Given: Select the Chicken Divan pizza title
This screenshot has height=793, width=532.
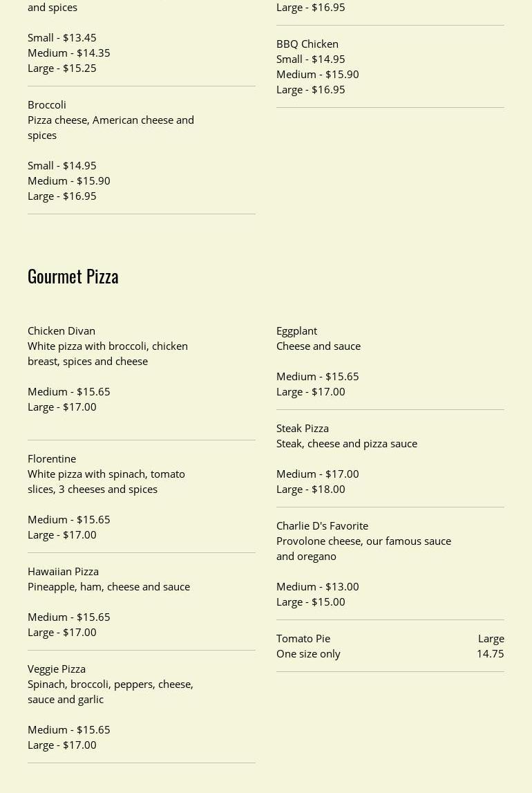Looking at the screenshot, I should point(61,330).
